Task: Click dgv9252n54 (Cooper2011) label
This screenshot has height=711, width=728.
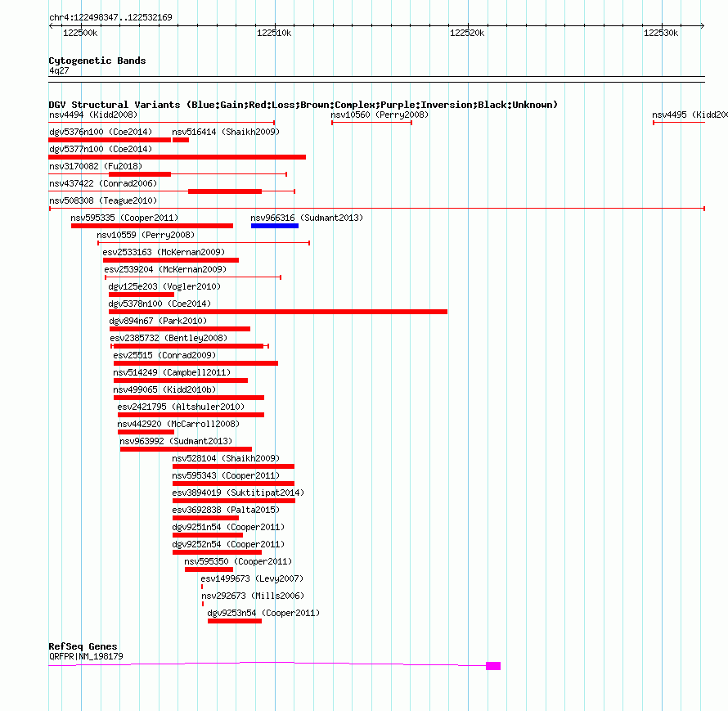Action: point(228,544)
